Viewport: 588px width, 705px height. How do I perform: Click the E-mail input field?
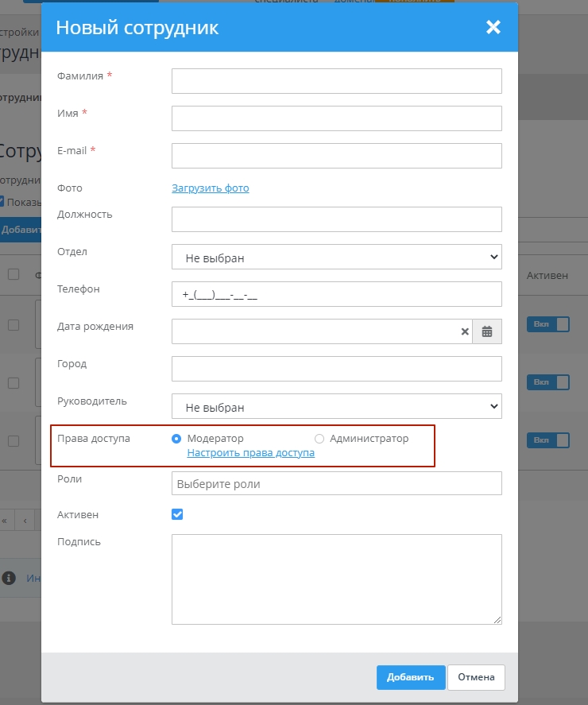[336, 156]
